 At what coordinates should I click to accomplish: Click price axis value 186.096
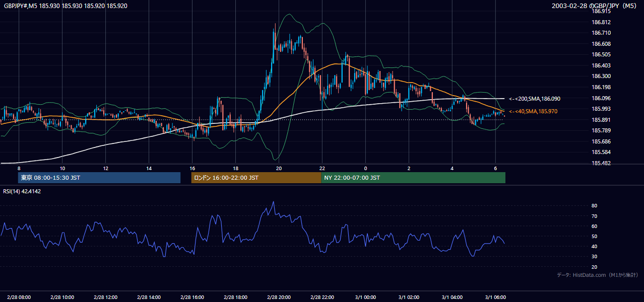point(601,98)
